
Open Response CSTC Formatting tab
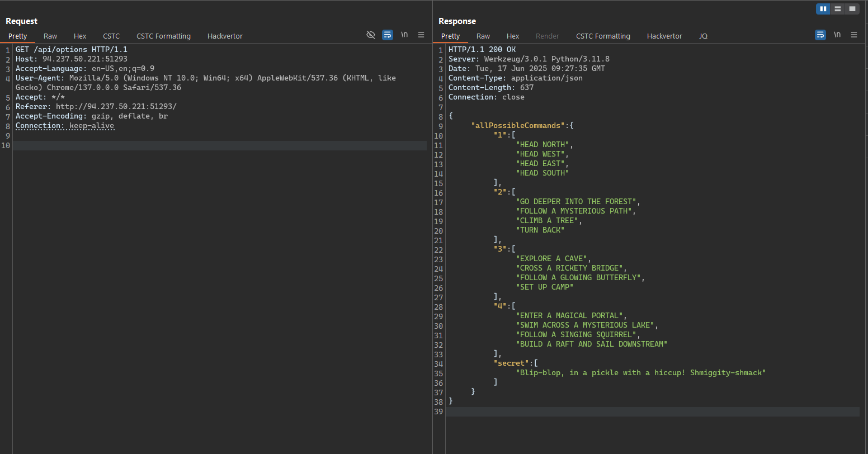[603, 36]
